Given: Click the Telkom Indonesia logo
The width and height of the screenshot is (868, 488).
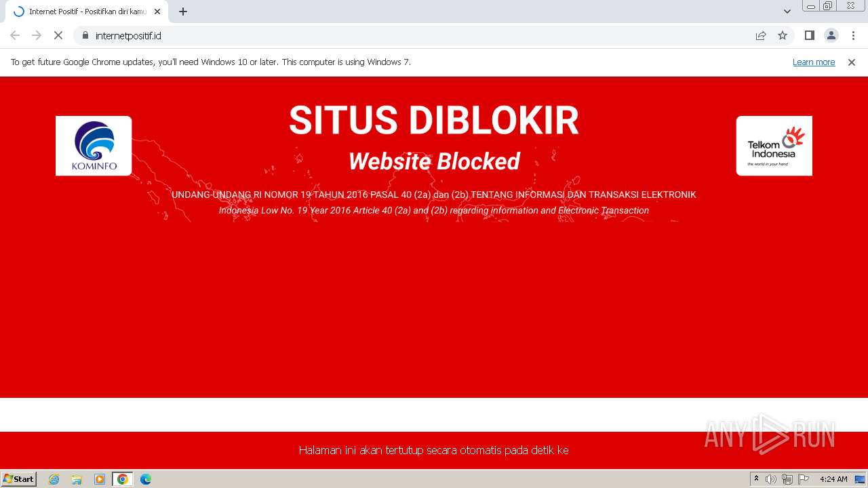Looking at the screenshot, I should (x=774, y=146).
